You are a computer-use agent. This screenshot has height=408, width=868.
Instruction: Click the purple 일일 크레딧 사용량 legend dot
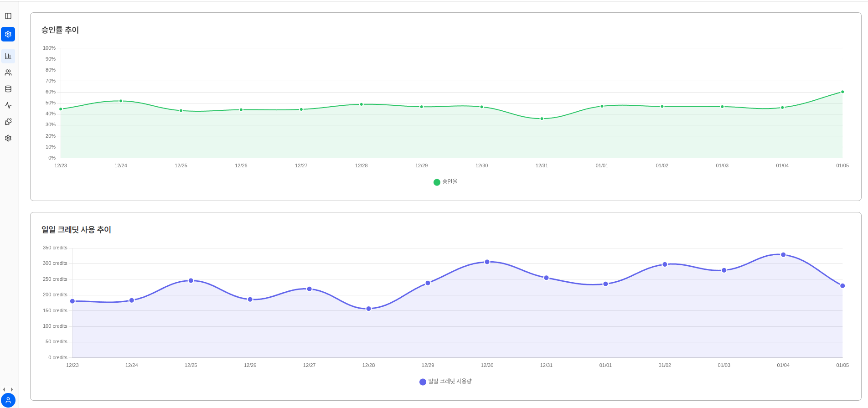click(x=423, y=382)
